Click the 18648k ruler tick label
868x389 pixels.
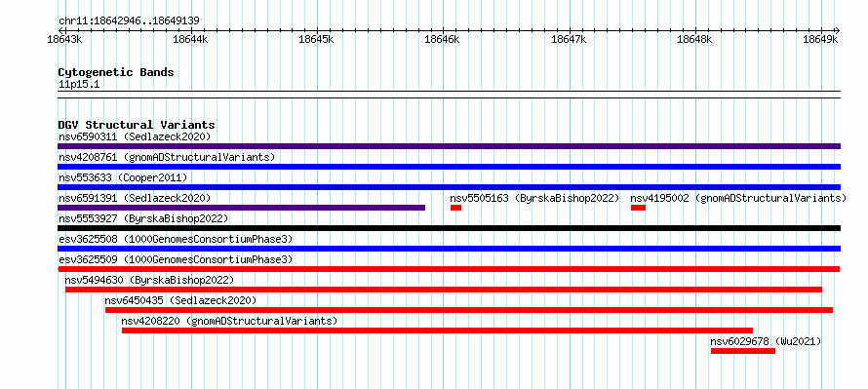pos(695,39)
